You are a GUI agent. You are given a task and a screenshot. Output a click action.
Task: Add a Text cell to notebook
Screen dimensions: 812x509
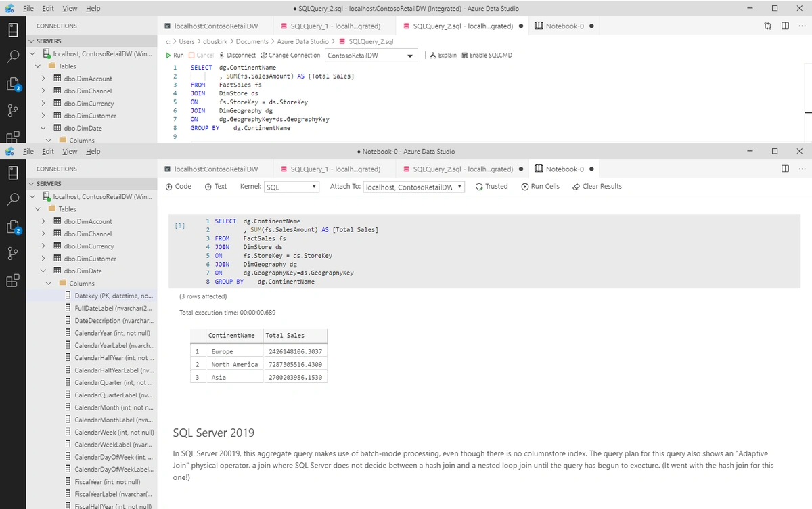216,187
